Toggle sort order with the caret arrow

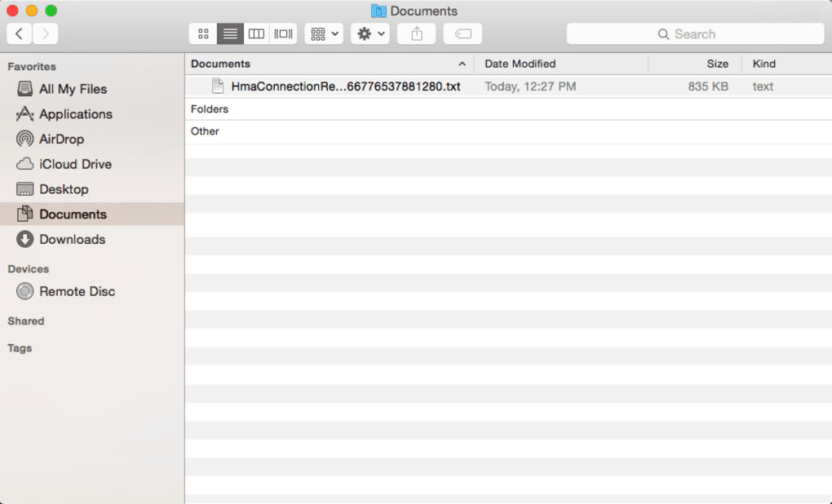[462, 64]
